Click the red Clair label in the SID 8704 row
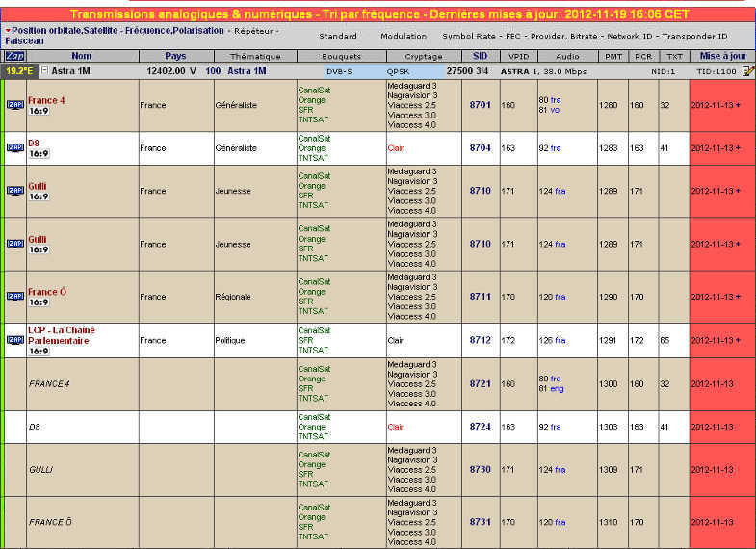Viewport: 756px width, 549px height. click(x=395, y=148)
